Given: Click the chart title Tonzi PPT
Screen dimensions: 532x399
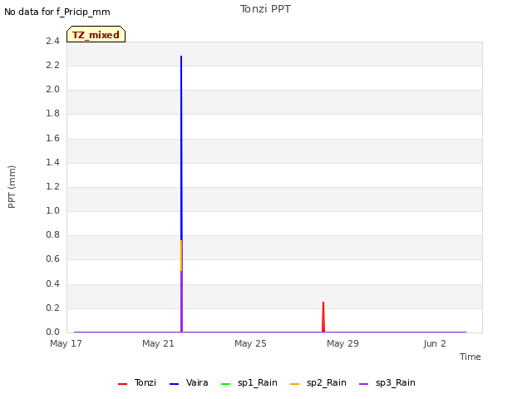Looking at the screenshot, I should (x=265, y=9).
